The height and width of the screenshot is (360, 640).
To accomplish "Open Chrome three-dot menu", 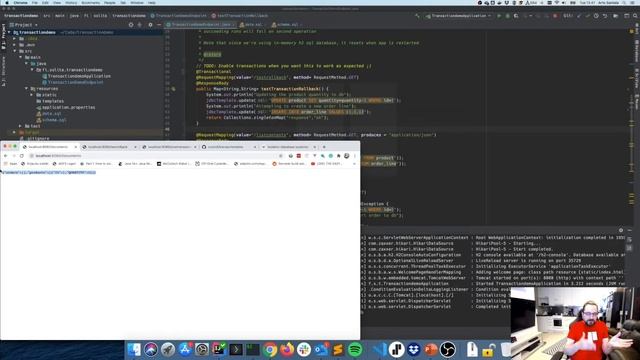I will [355, 156].
